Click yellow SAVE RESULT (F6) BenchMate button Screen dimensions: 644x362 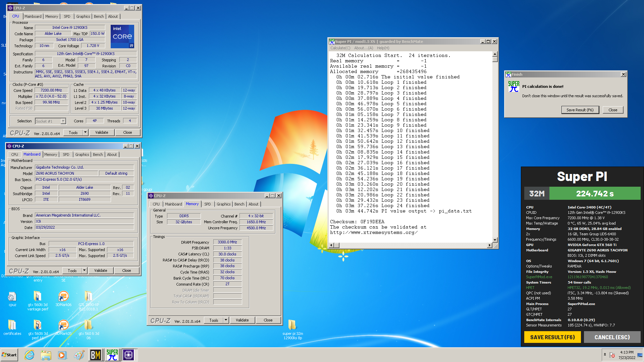click(552, 337)
